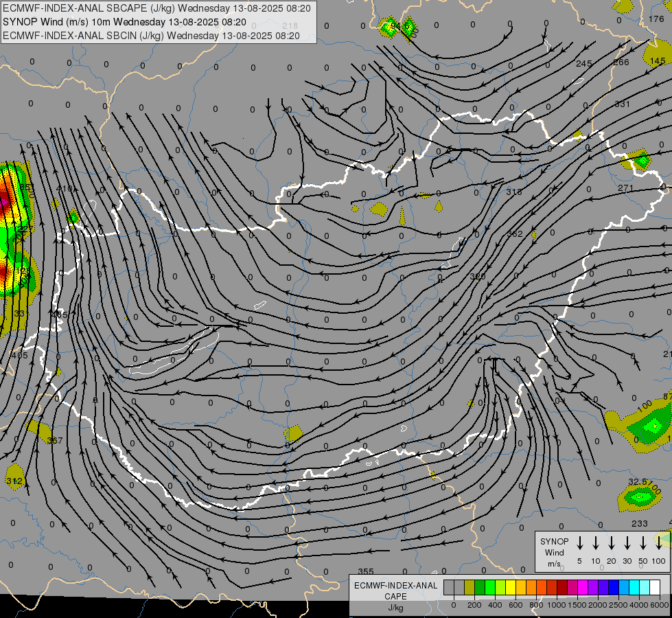The height and width of the screenshot is (618, 672).
Task: Click the map value 145
Action: pyautogui.click(x=658, y=61)
